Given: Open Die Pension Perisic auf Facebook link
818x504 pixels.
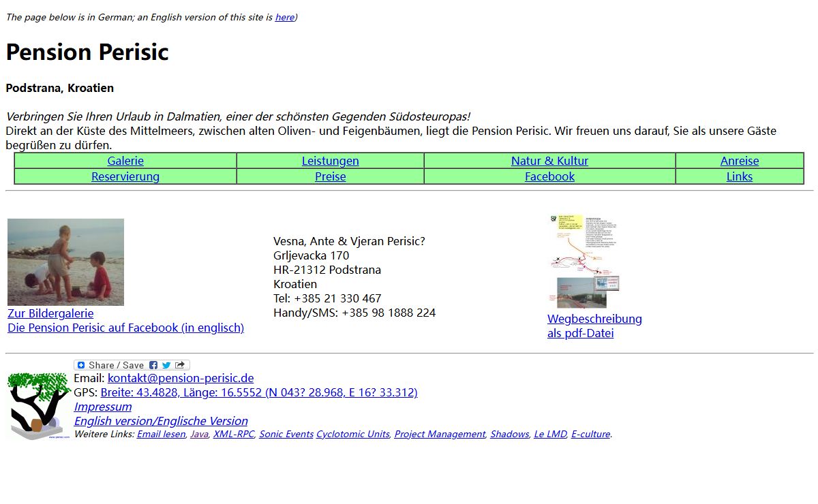Looking at the screenshot, I should [x=125, y=328].
